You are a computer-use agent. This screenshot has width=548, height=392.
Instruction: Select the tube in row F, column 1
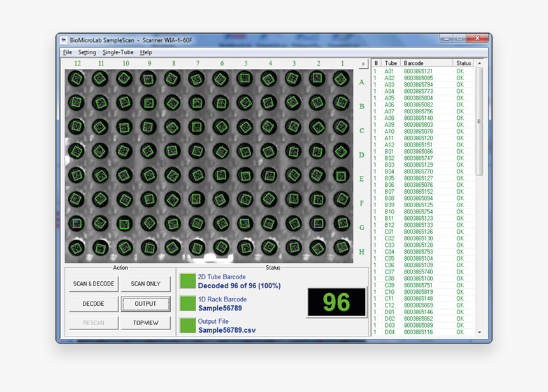point(341,200)
